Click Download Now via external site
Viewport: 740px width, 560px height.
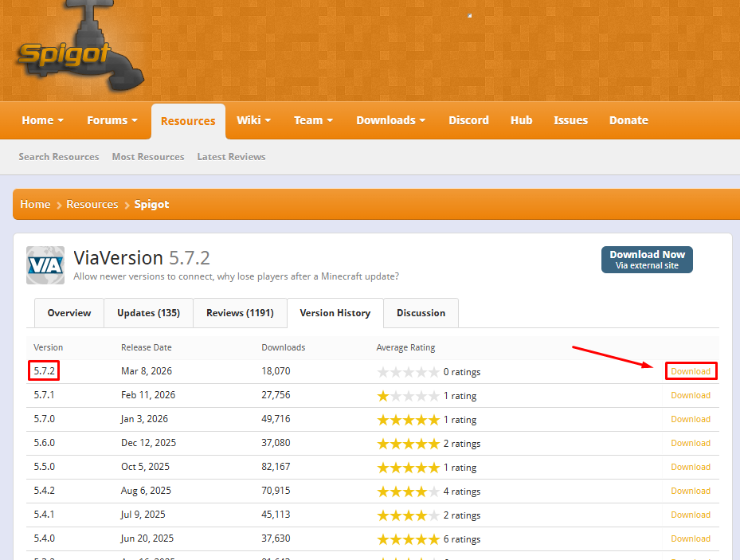coord(647,260)
